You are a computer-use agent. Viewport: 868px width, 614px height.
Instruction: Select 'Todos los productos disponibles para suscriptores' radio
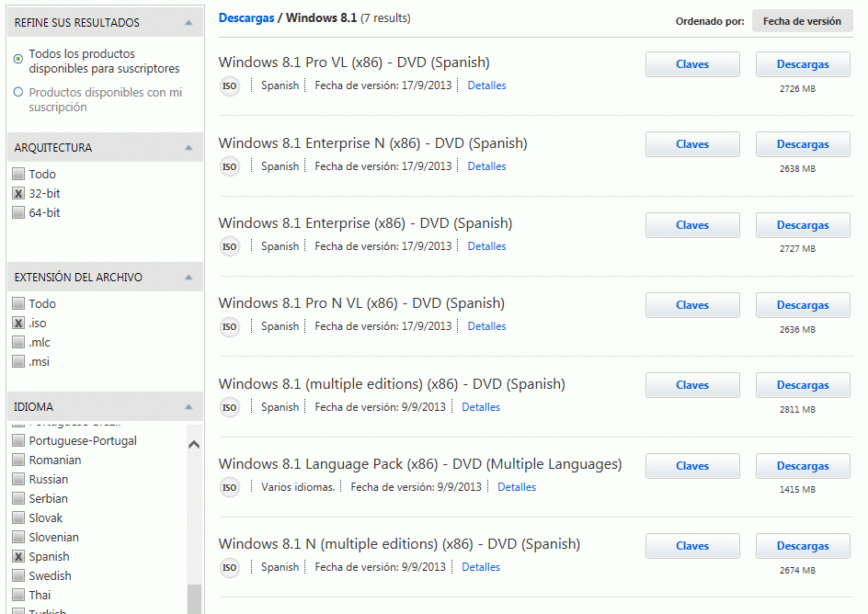(x=18, y=58)
